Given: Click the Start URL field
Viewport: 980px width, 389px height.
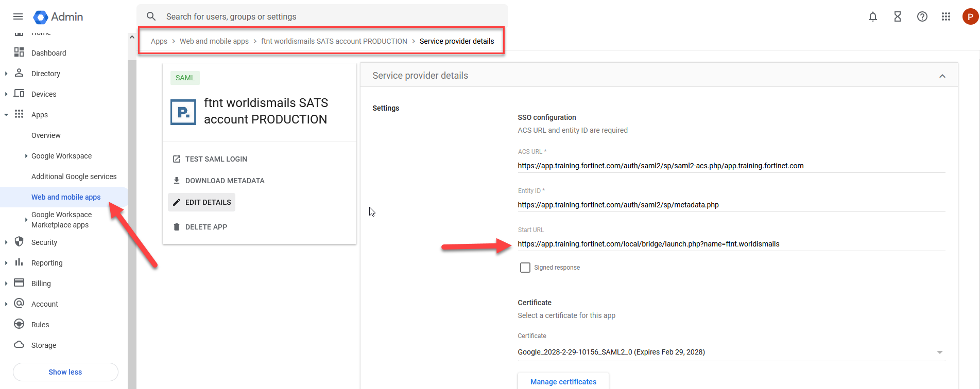Looking at the screenshot, I should click(x=731, y=244).
